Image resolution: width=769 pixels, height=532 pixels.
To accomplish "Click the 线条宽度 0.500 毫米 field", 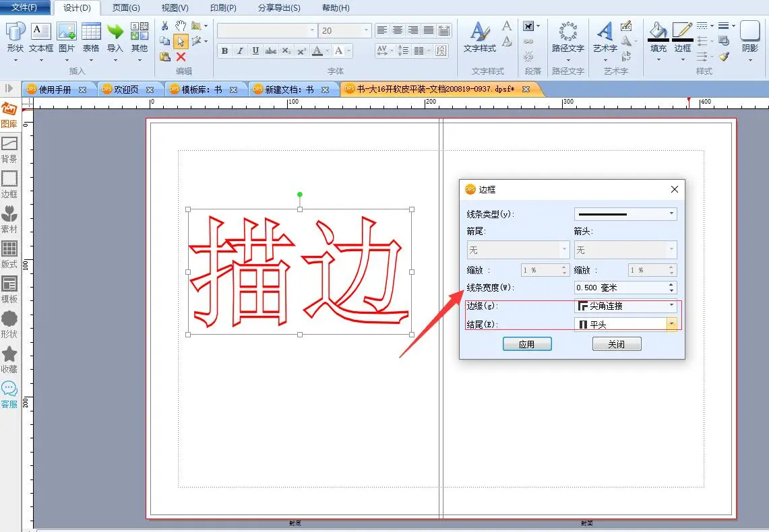I will (x=620, y=288).
